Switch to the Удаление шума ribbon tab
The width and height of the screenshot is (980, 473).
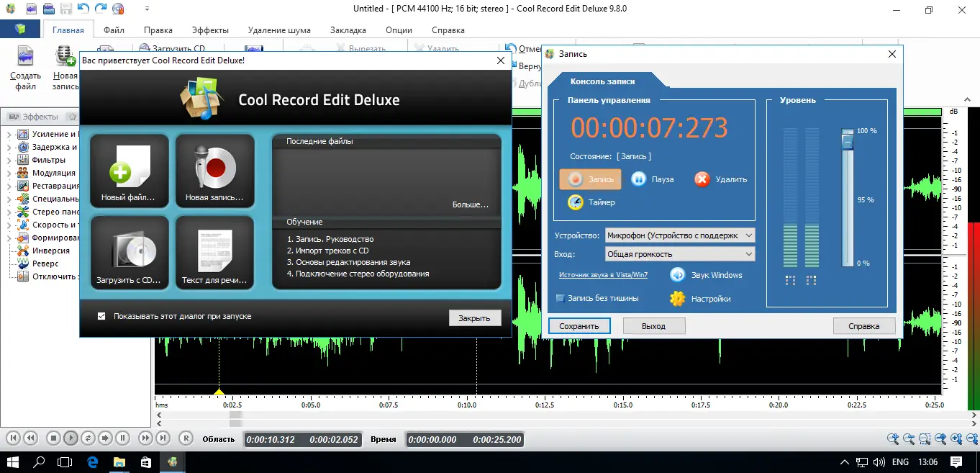279,30
